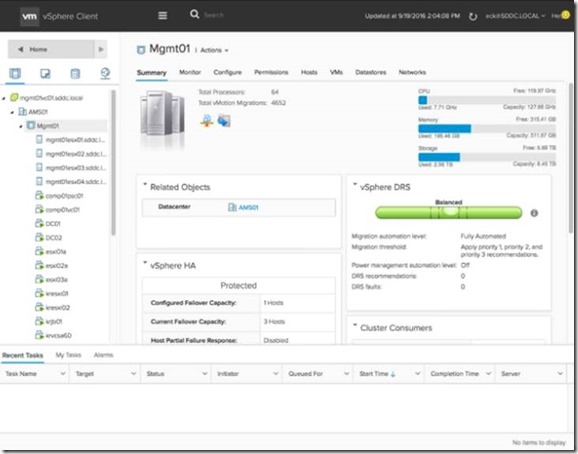
Task: Open the Actions dropdown
Action: (x=214, y=50)
